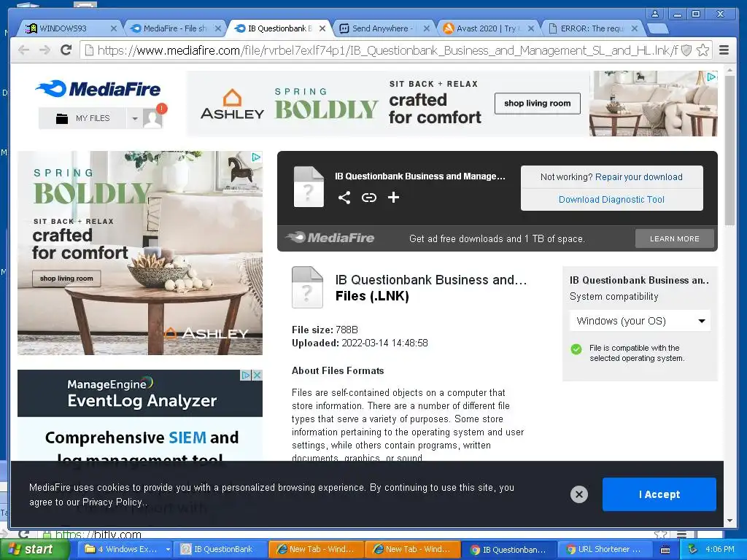
Task: Open a new browser tab
Action: pos(658,28)
